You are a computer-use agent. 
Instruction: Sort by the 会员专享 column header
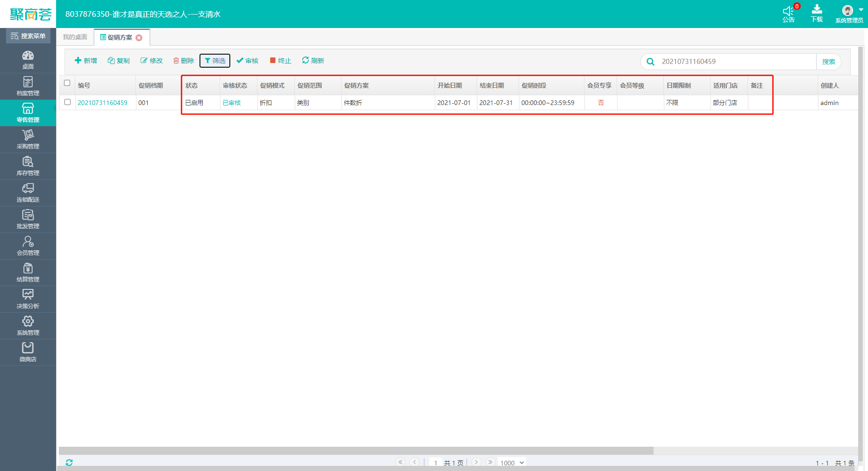[x=600, y=85]
